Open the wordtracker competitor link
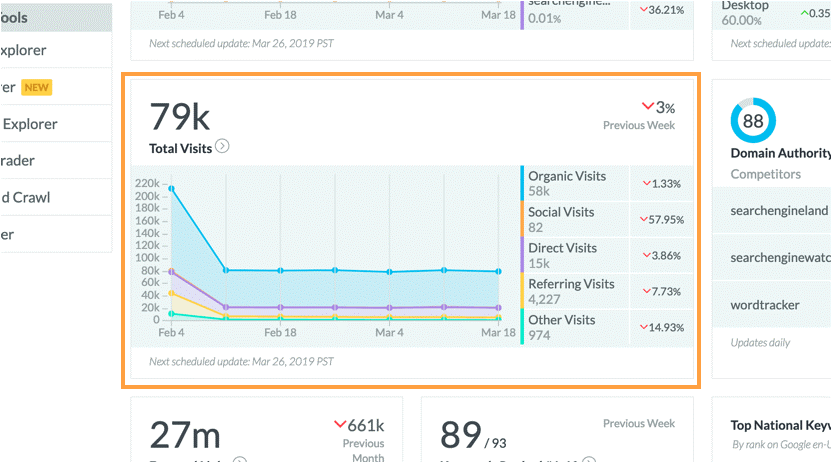Screen dimensions: 832x463 pos(765,305)
